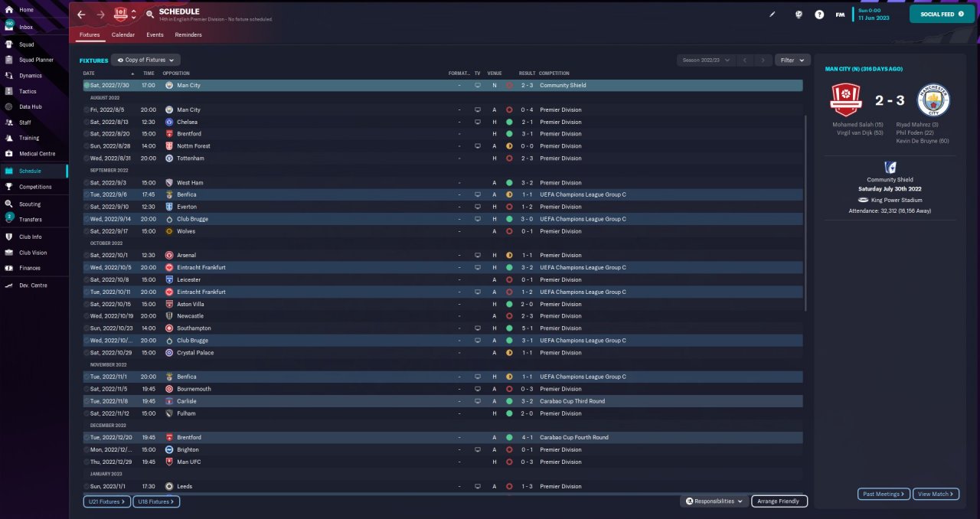This screenshot has height=519, width=980.
Task: Switch to the Reminders tab
Action: click(x=188, y=35)
